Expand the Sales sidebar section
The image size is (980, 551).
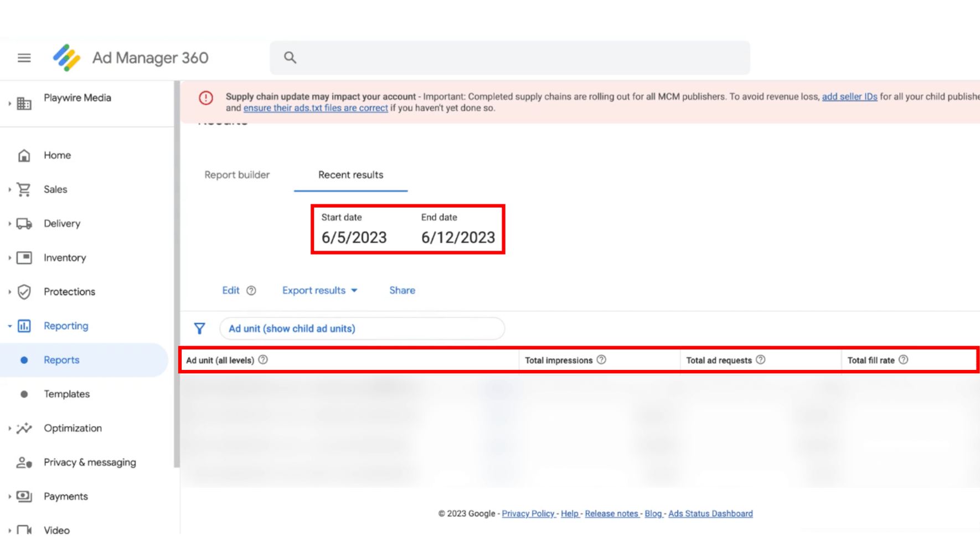(x=9, y=189)
